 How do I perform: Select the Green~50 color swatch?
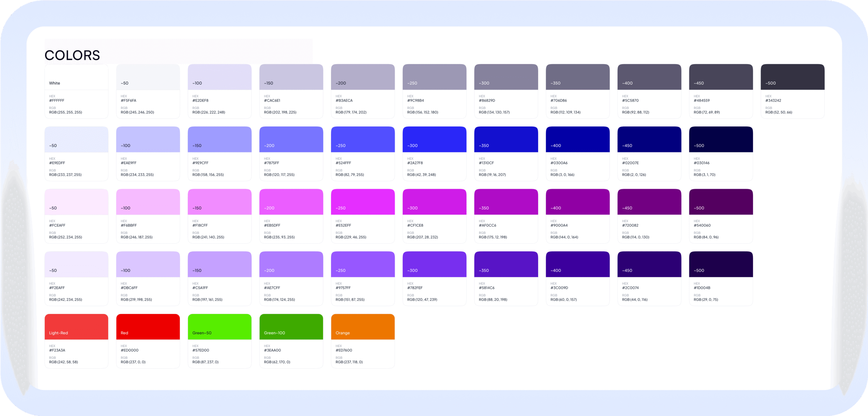point(219,327)
